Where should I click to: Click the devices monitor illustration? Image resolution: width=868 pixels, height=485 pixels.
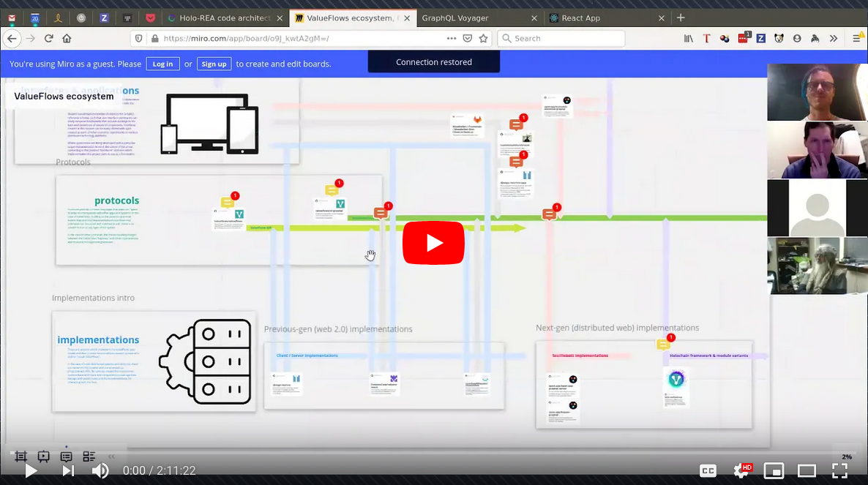(210, 124)
